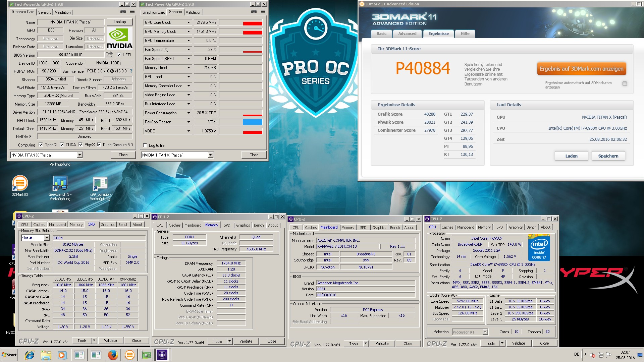
Task: Open GPU Core Clock sensor dropdown
Action: [189, 22]
